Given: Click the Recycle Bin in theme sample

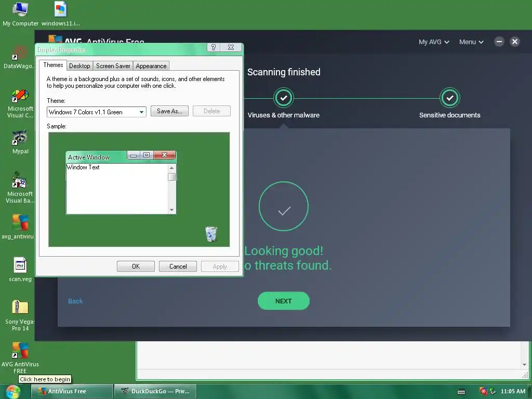Looking at the screenshot, I should 211,234.
